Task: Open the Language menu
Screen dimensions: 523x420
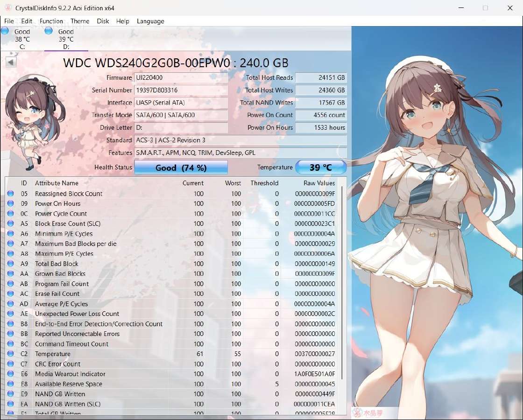Action: click(150, 21)
